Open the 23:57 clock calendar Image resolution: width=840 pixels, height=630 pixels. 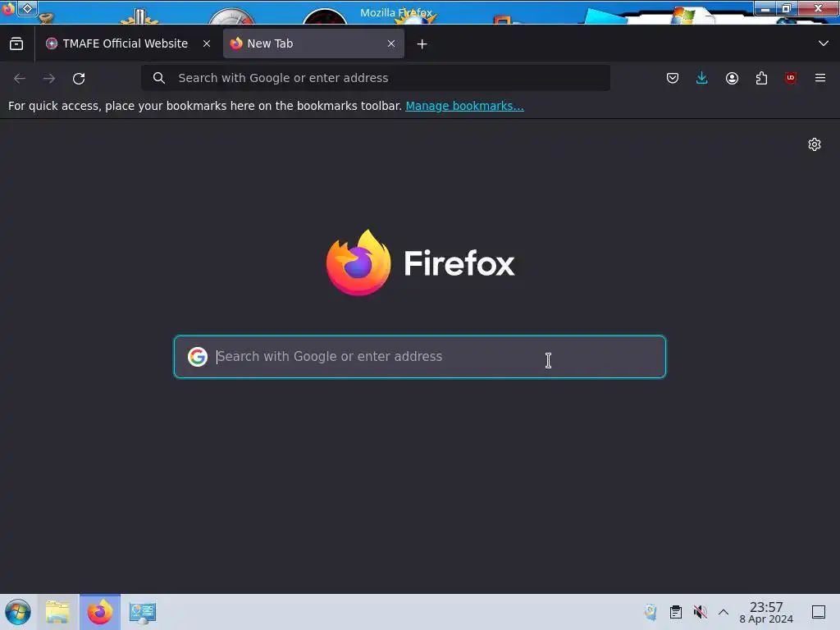[x=766, y=612]
